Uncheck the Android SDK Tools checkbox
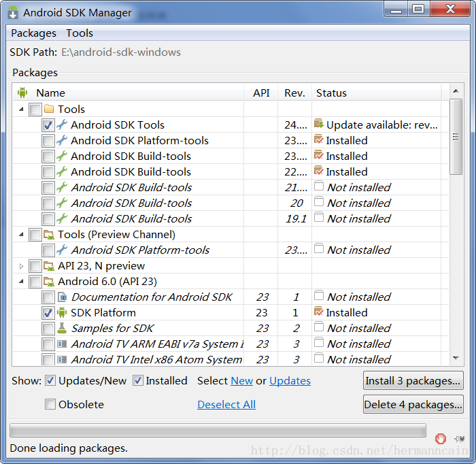 tap(48, 125)
